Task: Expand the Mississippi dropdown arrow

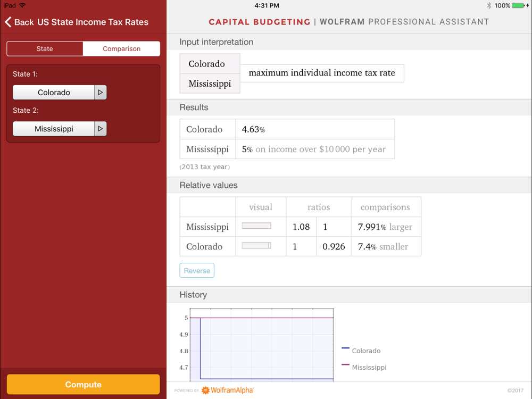Action: pos(101,129)
